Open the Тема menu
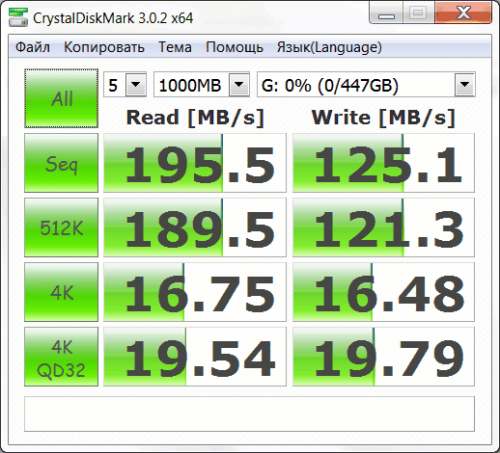Image resolution: width=500 pixels, height=453 pixels. coord(175,47)
